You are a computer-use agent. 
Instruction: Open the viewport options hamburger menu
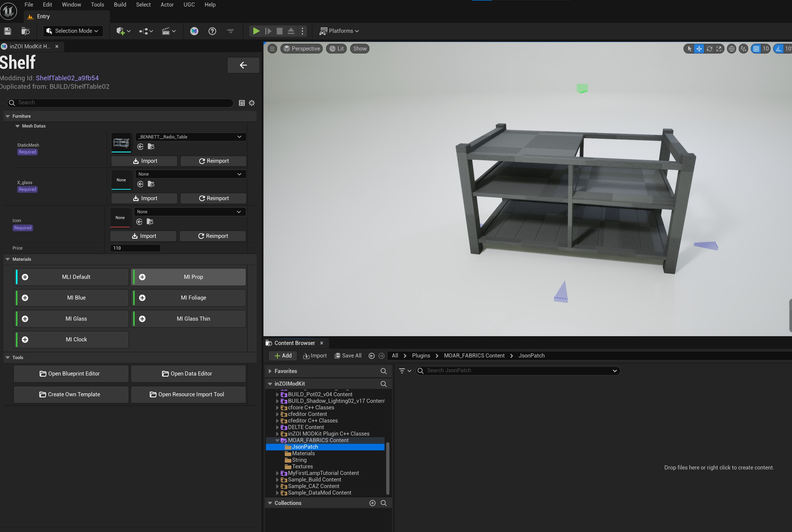coord(272,49)
